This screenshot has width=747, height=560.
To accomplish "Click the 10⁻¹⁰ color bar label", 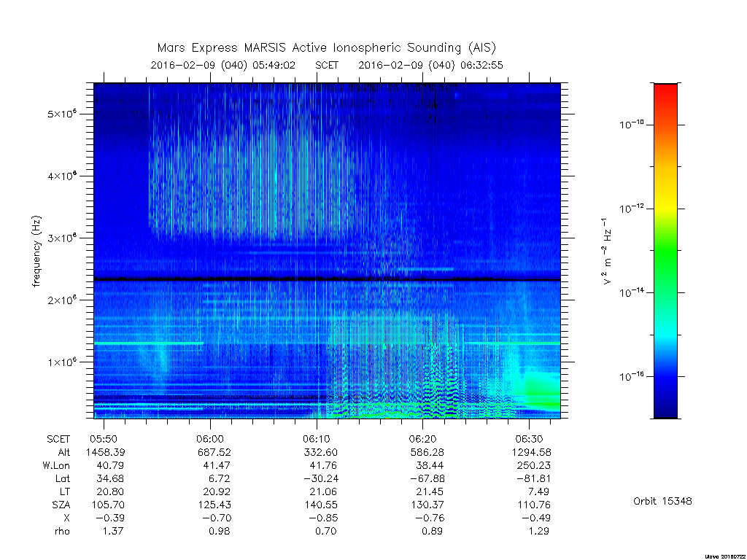I will click(x=632, y=125).
